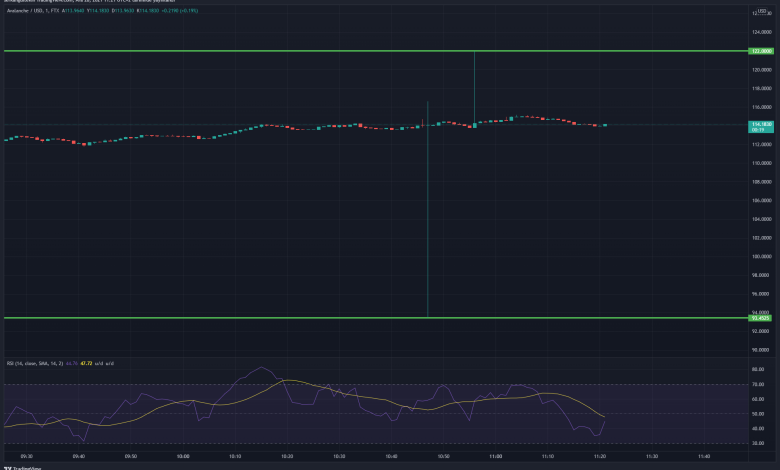Image resolution: width=780 pixels, height=470 pixels.
Task: Click the upper green horizontal resistance line
Action: tap(300, 50)
